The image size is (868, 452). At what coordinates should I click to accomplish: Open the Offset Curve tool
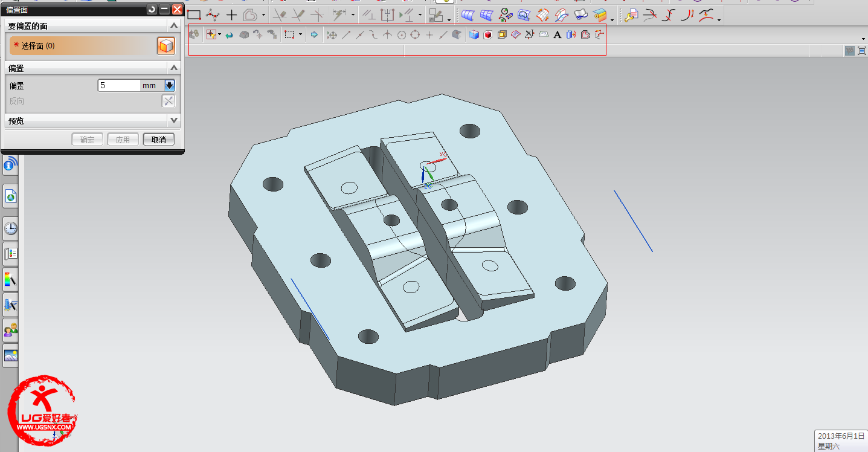click(250, 15)
